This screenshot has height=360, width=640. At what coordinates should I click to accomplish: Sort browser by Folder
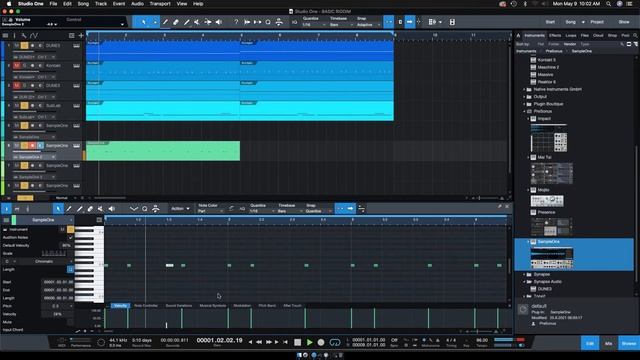point(553,44)
